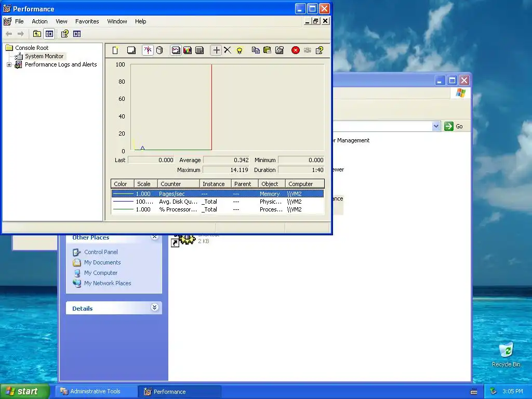
Task: Click the Avg. Disk Qu... counter row
Action: pos(218,202)
